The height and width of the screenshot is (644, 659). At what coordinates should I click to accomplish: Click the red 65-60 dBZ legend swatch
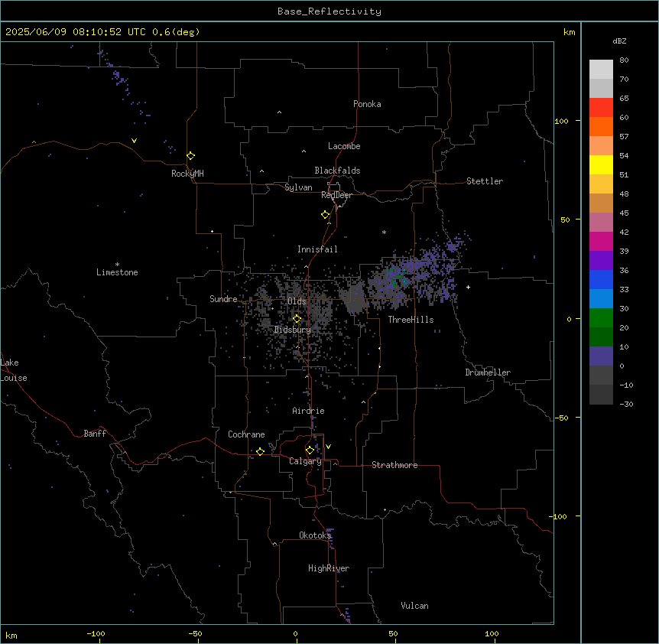pyautogui.click(x=601, y=108)
